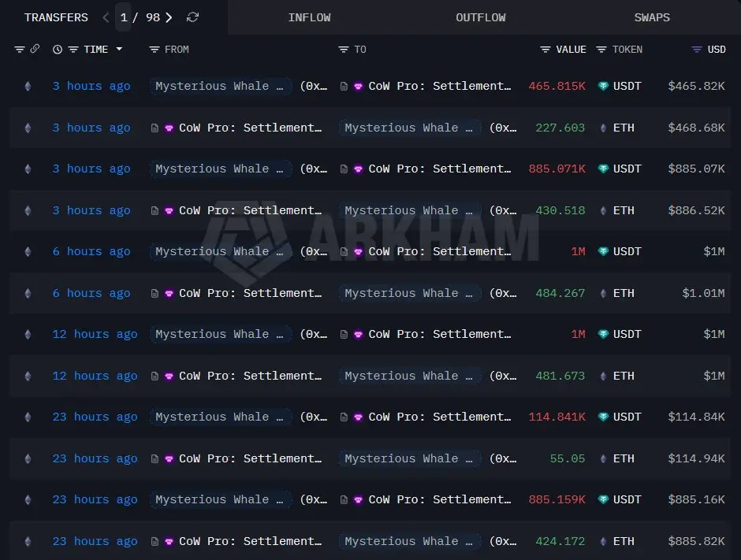Select the $1.01M USD amount
The width and height of the screenshot is (741, 560).
point(703,293)
